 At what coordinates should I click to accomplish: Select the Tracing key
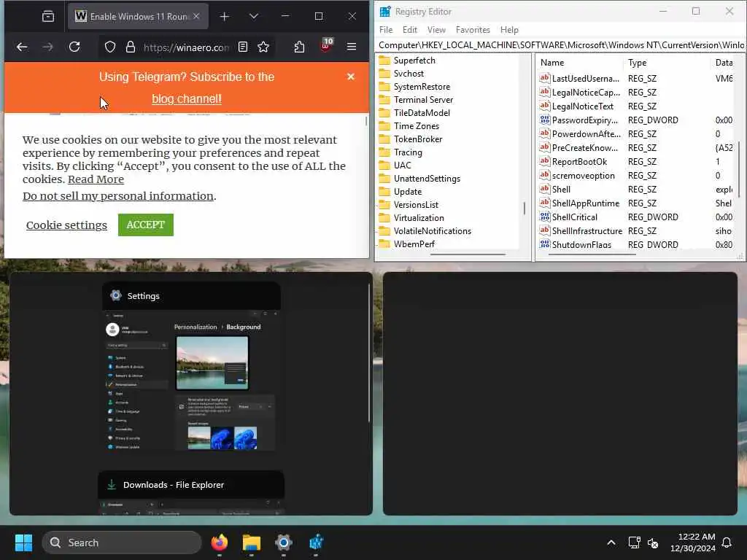pos(408,152)
